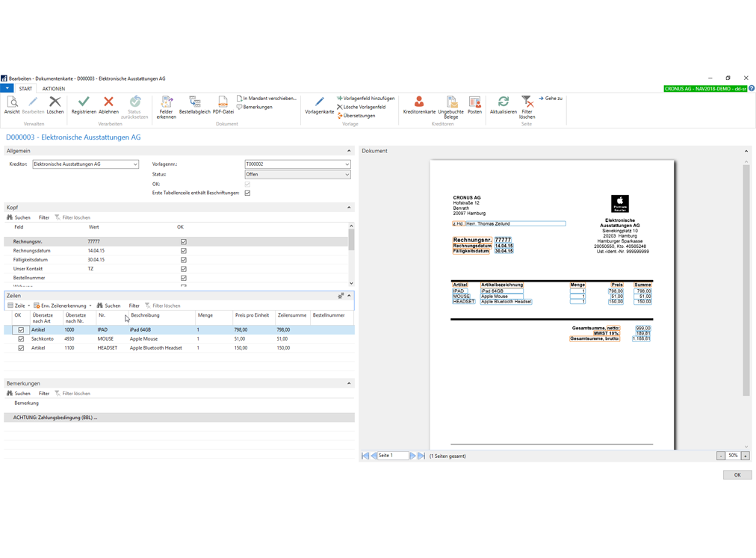Click Filter in the Zeilen section
This screenshot has height=558, width=756.
134,306
